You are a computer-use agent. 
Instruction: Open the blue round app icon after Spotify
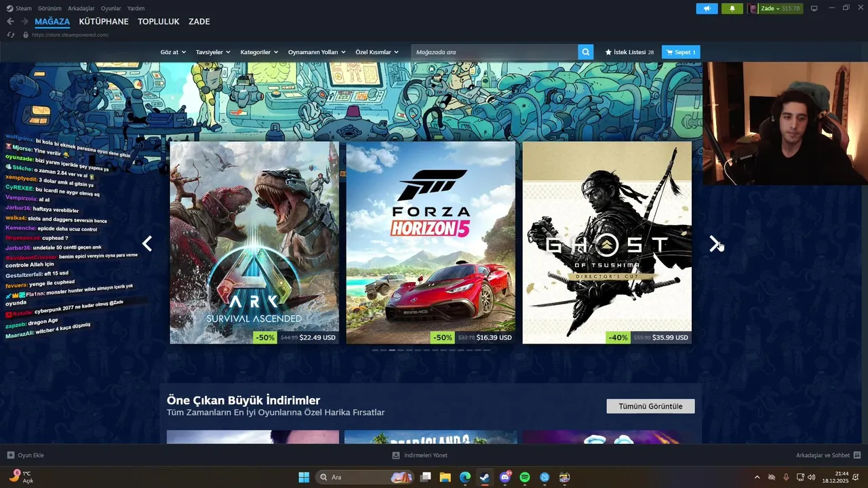[x=545, y=477]
